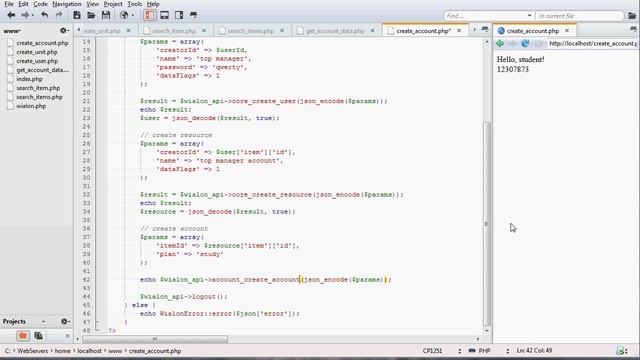Viewport: 640px width, 360px height.
Task: Select create_account.php in the file list
Action: tap(42, 43)
